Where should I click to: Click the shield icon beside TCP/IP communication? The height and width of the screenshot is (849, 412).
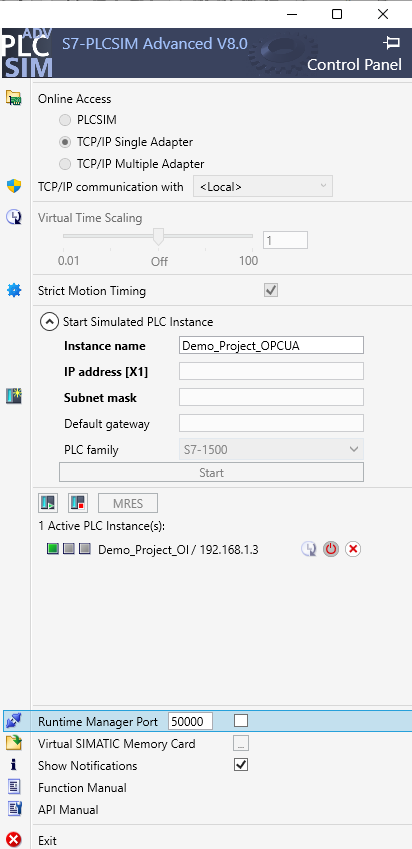coord(14,186)
